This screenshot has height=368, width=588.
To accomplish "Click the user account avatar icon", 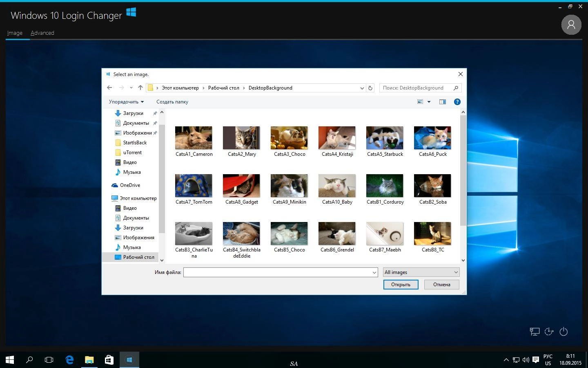I will click(571, 25).
